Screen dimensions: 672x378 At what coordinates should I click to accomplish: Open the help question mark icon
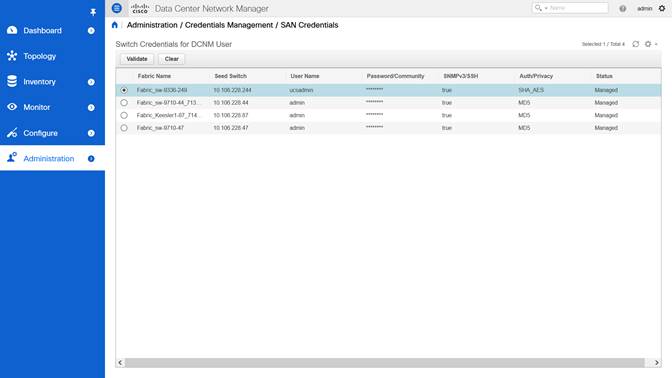(x=622, y=9)
